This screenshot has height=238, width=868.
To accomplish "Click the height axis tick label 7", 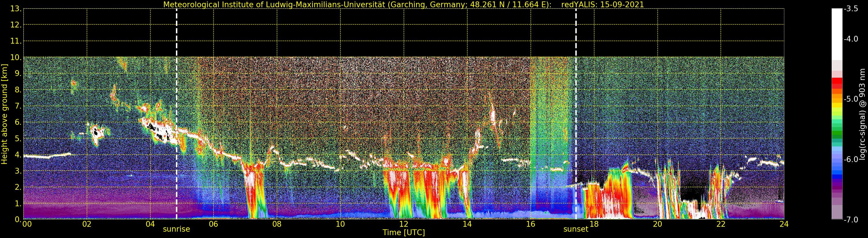I will [18, 106].
